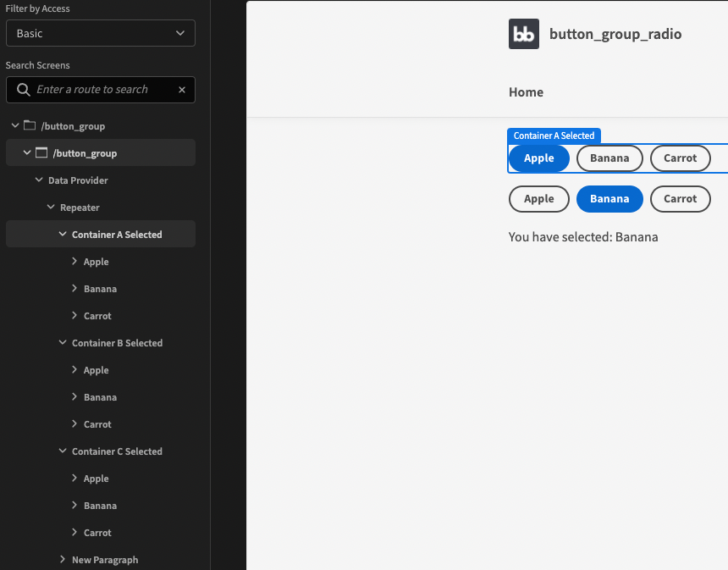Screen dimensions: 728x570
Task: Click the button_group_radio app title
Action: click(x=615, y=34)
